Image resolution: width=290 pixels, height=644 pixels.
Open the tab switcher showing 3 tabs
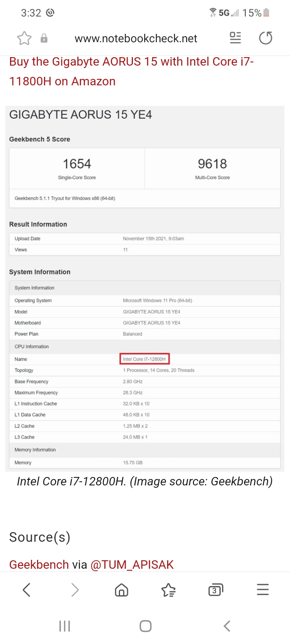[215, 590]
